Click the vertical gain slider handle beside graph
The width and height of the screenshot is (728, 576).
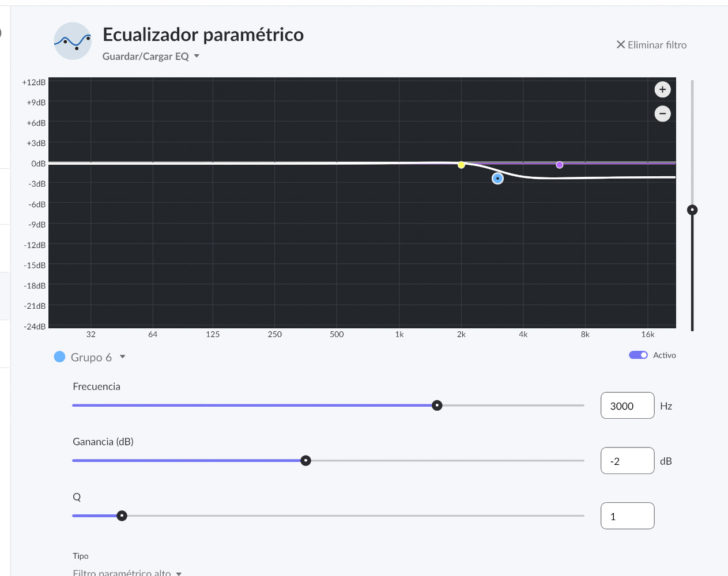692,210
